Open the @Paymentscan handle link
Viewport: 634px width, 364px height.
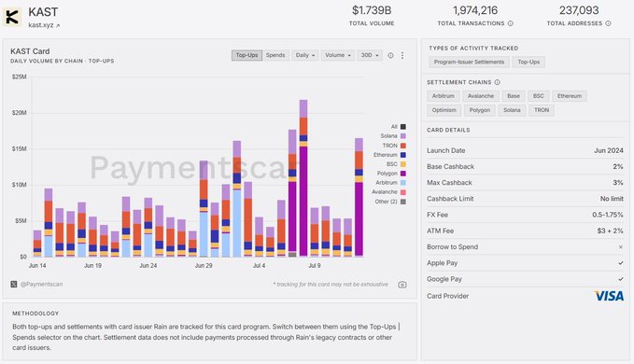click(42, 285)
